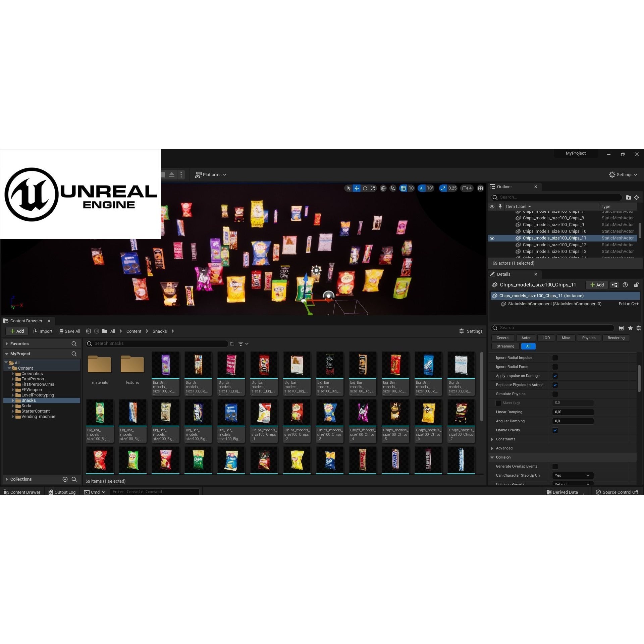Save the current search as collection
This screenshot has height=644, width=644.
click(x=232, y=343)
